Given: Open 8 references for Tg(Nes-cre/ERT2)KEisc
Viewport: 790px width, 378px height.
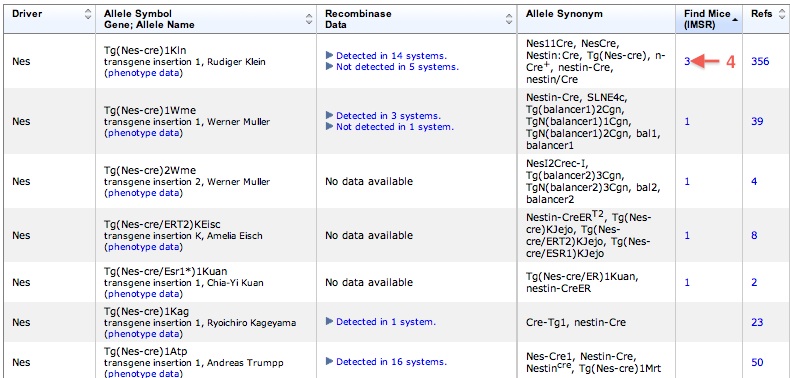Looking at the screenshot, I should coord(754,235).
